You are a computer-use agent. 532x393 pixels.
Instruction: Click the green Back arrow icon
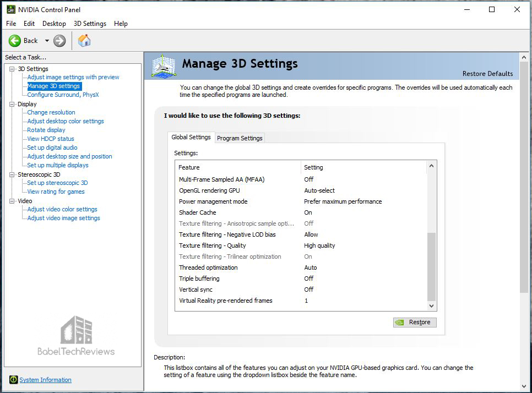[x=14, y=41]
